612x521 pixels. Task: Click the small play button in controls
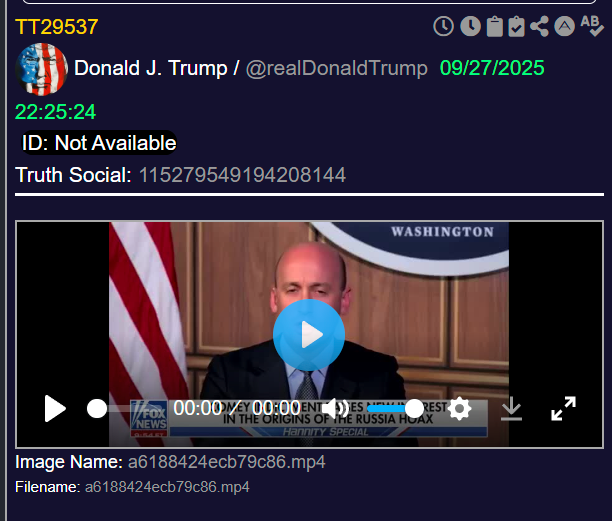[55, 409]
